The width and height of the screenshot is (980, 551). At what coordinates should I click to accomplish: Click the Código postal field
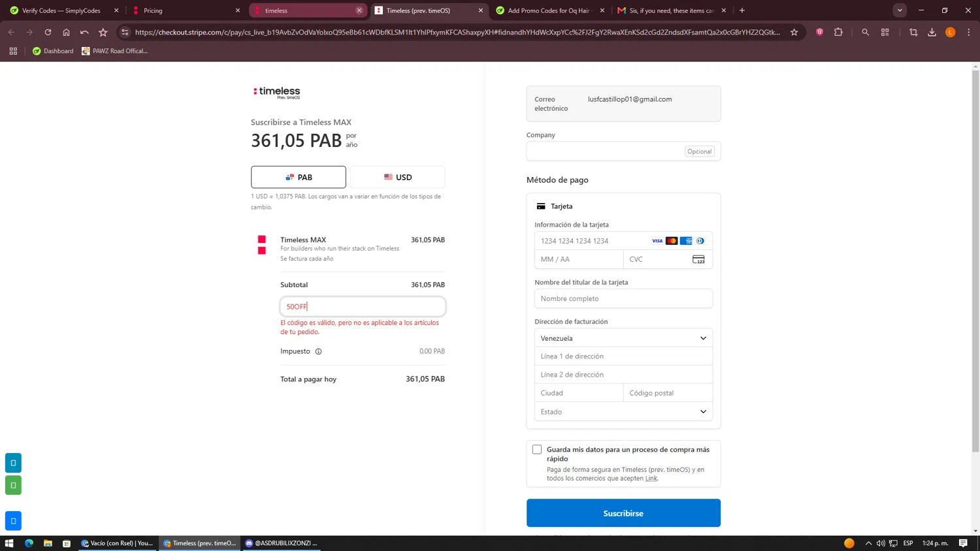[x=668, y=393]
